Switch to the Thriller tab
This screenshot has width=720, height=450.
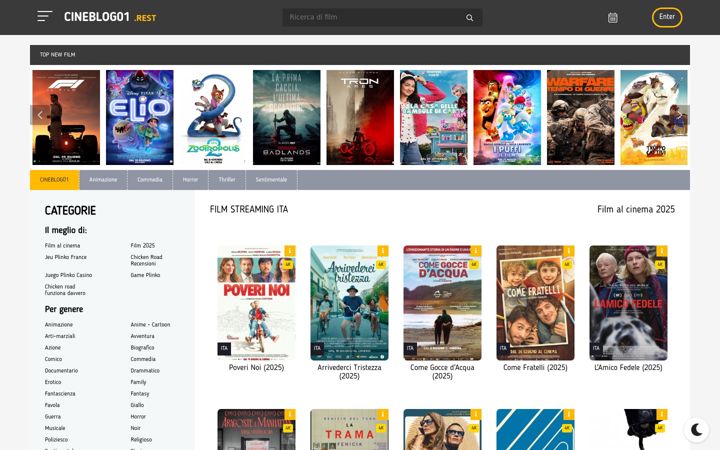(227, 180)
